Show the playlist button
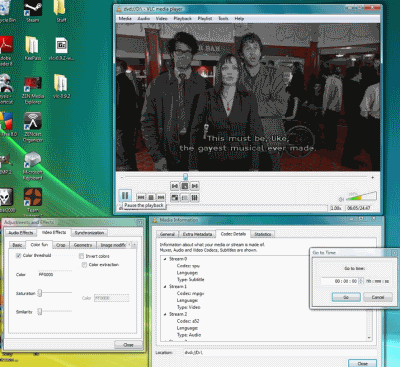 185,198
